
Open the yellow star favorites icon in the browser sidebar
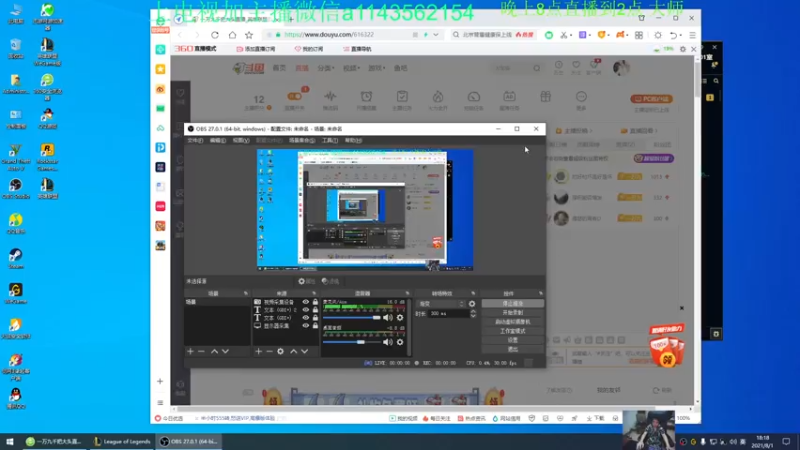point(160,69)
